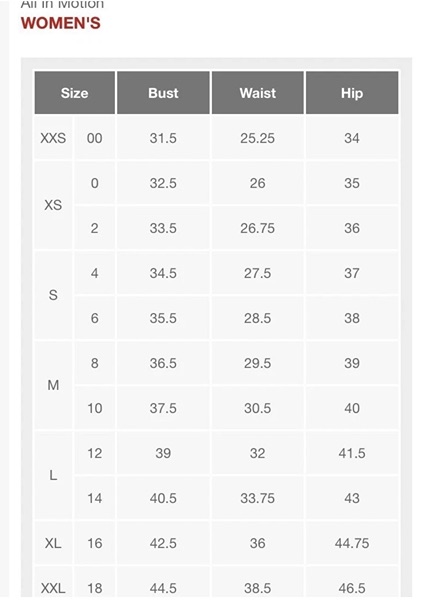Click hip value 44.75 in size 16 row
This screenshot has width=433, height=600.
pyautogui.click(x=352, y=543)
